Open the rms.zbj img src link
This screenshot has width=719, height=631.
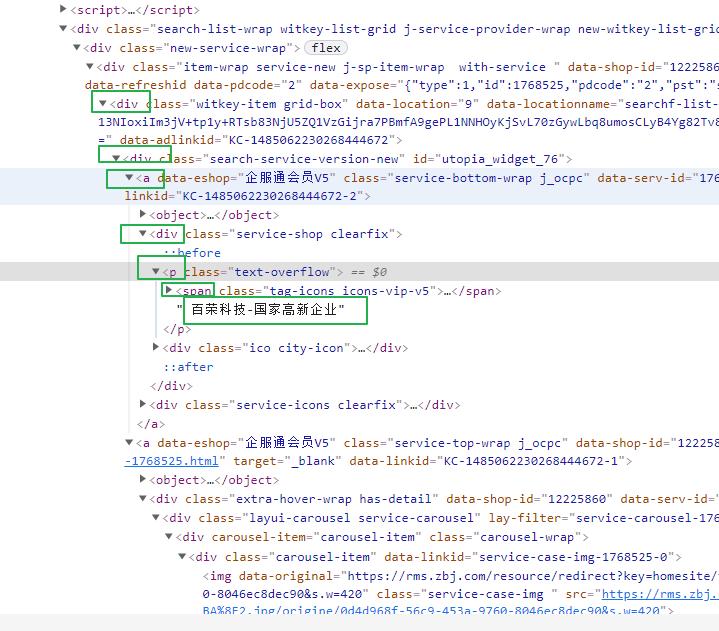click(660, 594)
